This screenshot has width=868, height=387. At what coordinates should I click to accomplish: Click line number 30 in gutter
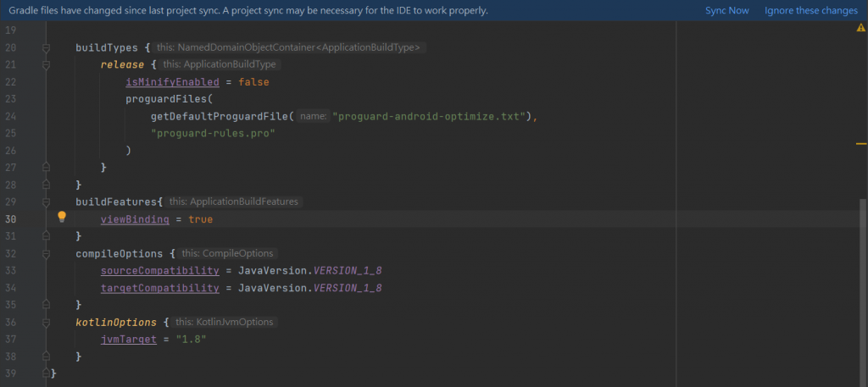[x=10, y=219]
